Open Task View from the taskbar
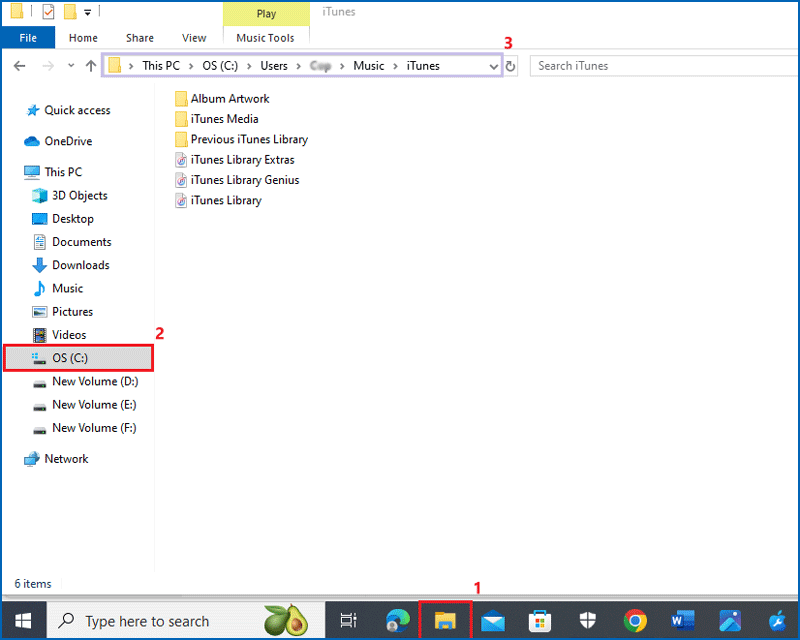Viewport: 800px width, 640px height. [348, 621]
